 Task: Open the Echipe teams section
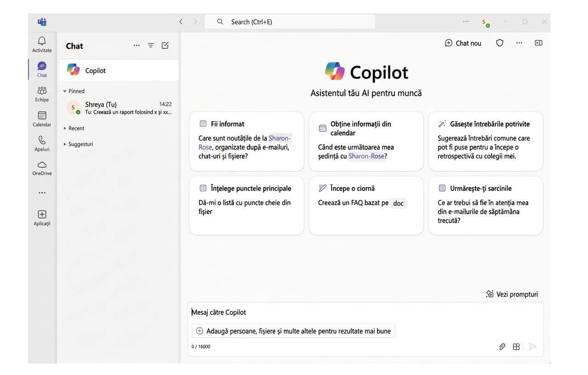tap(42, 94)
